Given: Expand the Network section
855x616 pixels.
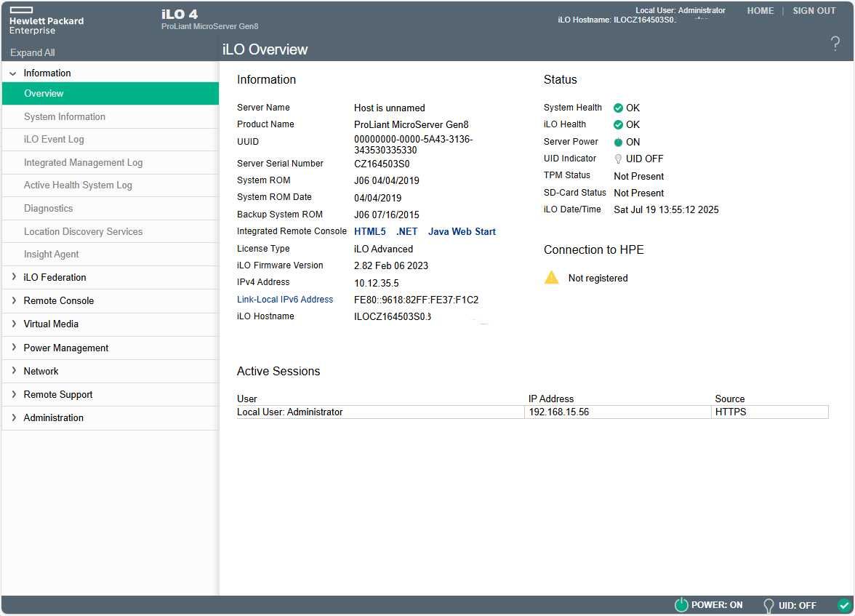Looking at the screenshot, I should [14, 370].
